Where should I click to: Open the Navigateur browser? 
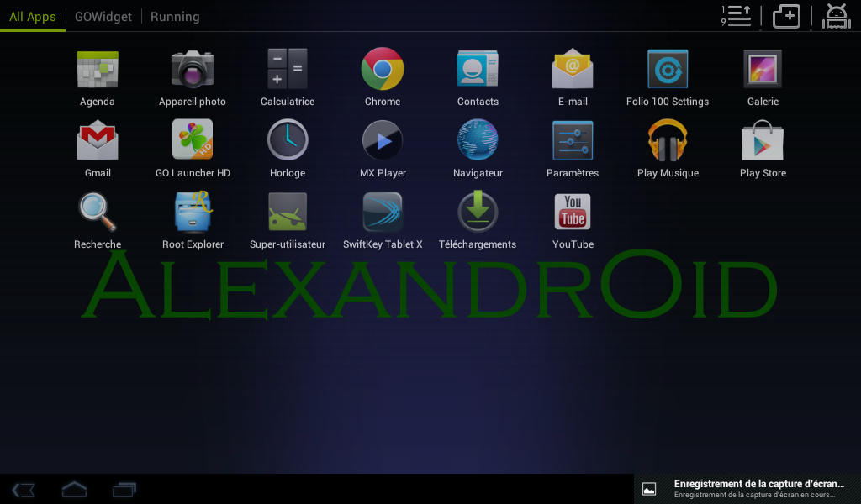[x=478, y=148]
